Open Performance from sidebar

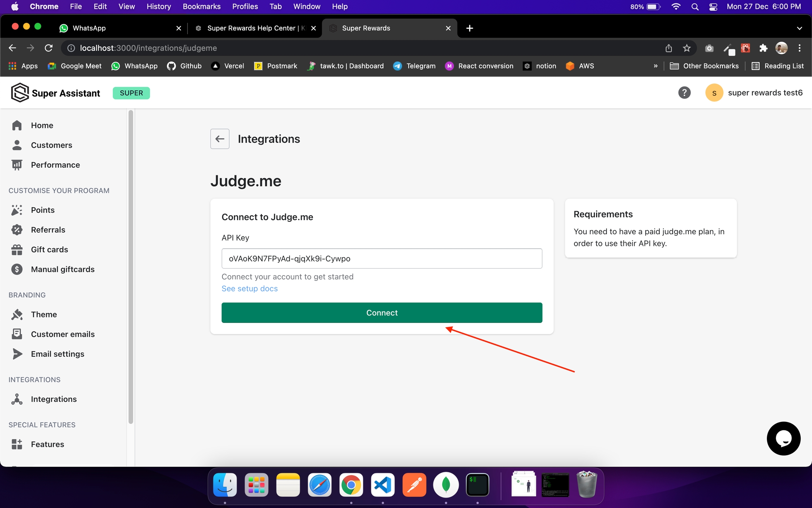[55, 165]
